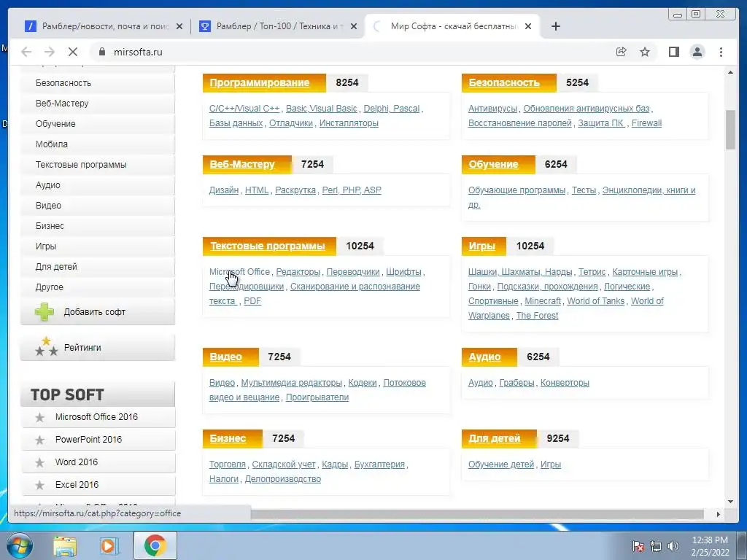Image resolution: width=747 pixels, height=560 pixels.
Task: Click the horizontal scrollbar right arrow
Action: pyautogui.click(x=719, y=514)
